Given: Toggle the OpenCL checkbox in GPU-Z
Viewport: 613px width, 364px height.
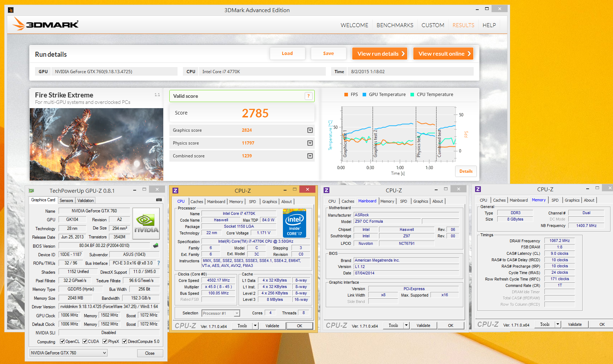Looking at the screenshot, I should (63, 342).
